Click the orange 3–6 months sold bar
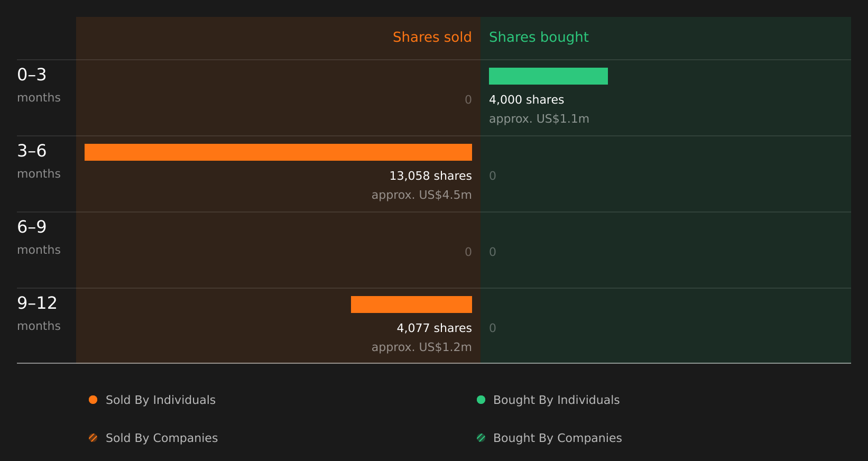Image resolution: width=868 pixels, height=461 pixels. [278, 152]
